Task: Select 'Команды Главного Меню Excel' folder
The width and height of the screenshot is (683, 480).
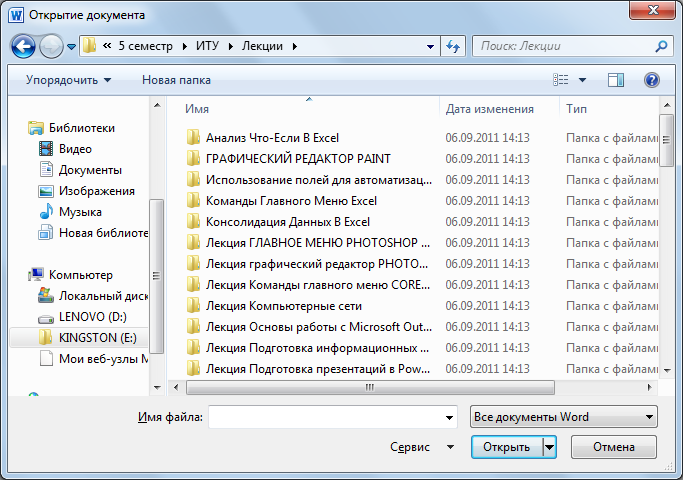Action: pos(291,200)
